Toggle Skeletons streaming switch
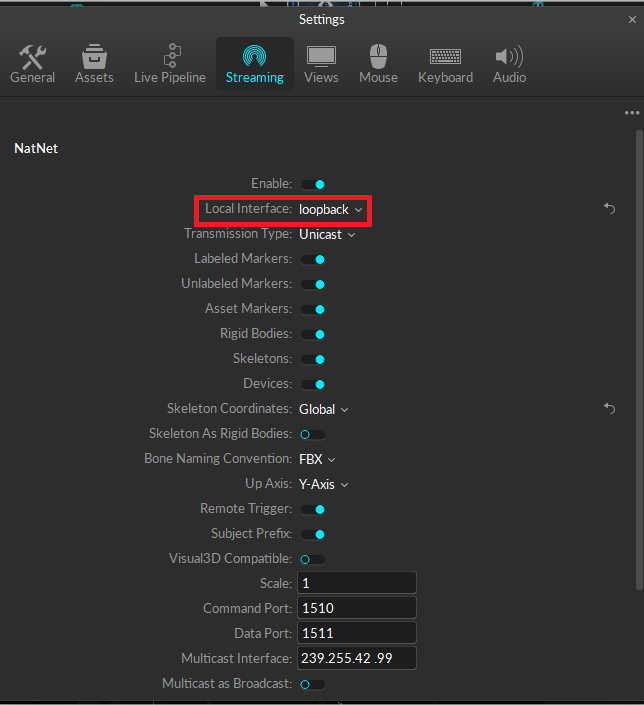Screen dimensions: 644x705 [x=313, y=359]
